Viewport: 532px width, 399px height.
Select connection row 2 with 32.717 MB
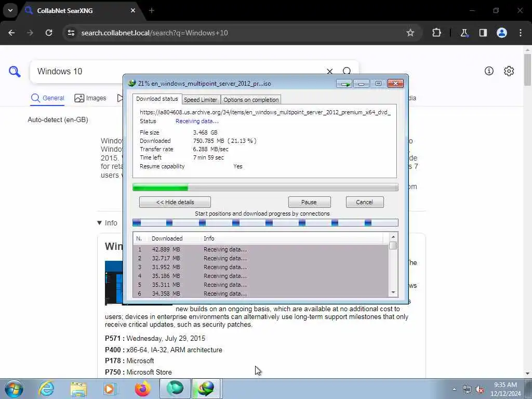coord(261,258)
